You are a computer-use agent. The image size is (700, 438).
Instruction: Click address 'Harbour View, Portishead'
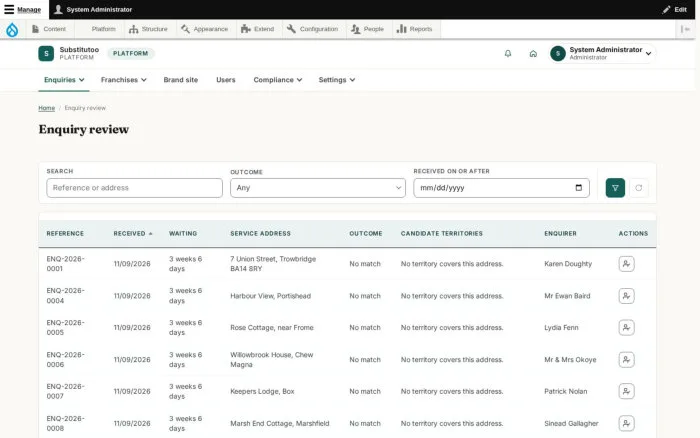click(271, 296)
